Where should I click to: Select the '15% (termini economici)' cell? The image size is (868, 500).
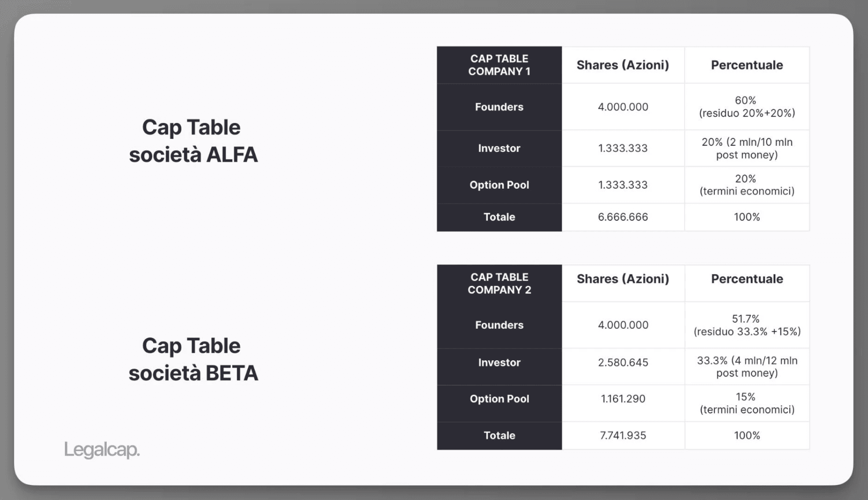746,403
